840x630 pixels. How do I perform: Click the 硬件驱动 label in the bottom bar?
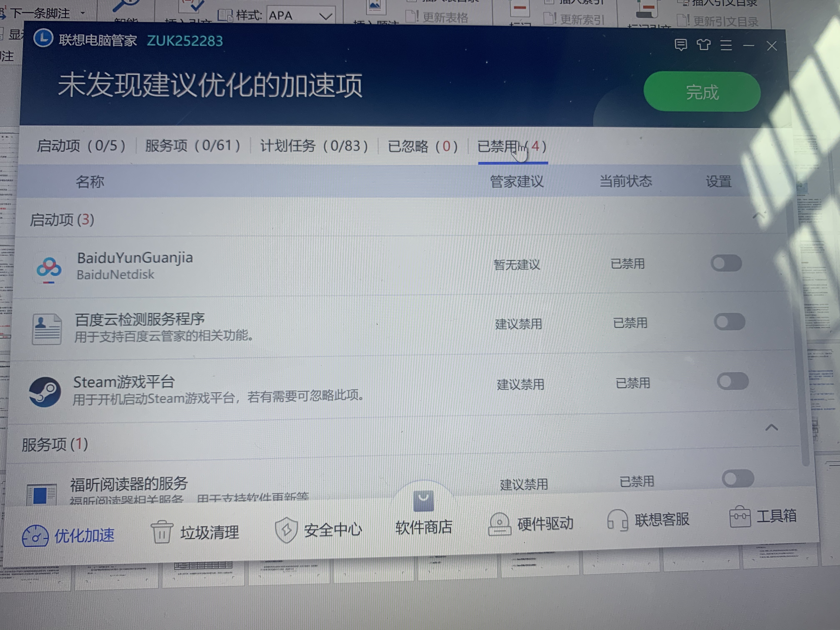tap(545, 524)
